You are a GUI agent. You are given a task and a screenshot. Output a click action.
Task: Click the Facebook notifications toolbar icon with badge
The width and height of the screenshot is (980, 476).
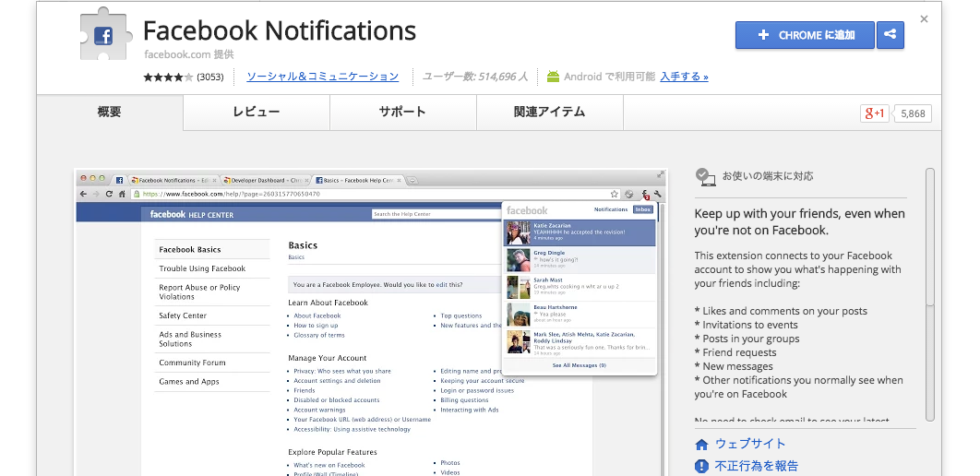[x=645, y=195]
